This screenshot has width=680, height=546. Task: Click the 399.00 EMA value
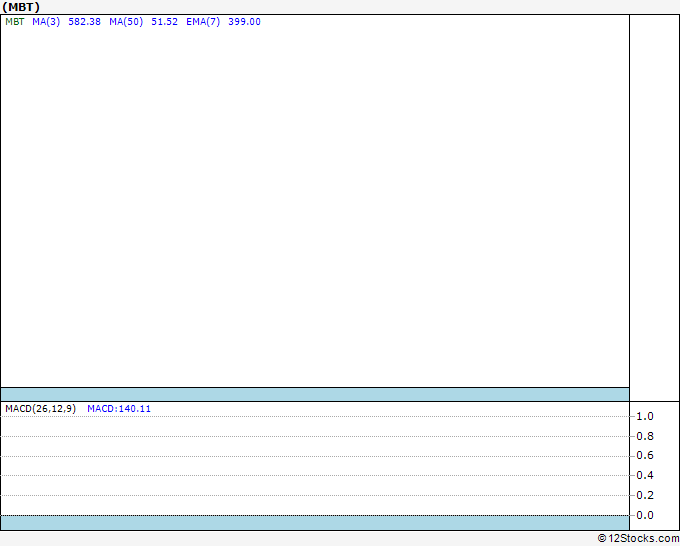[x=244, y=22]
